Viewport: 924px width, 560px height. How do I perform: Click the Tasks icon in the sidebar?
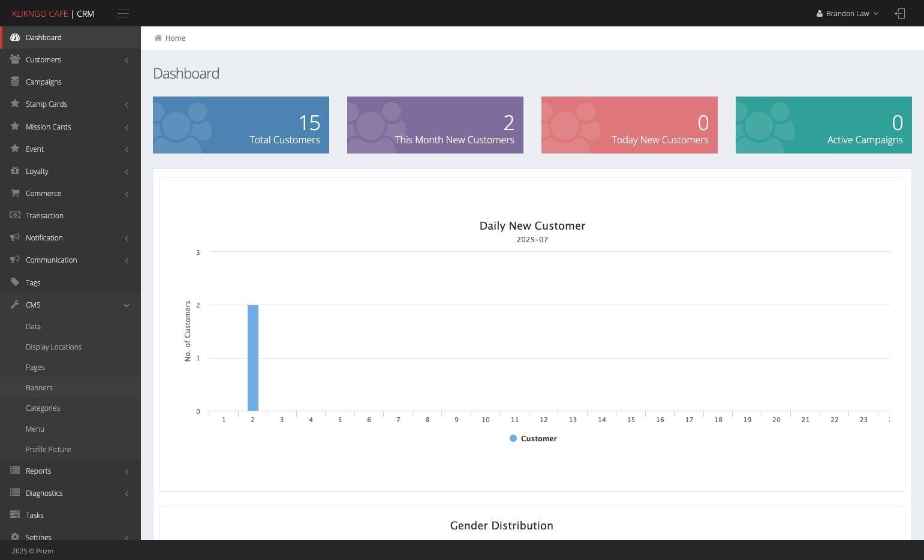tap(15, 515)
